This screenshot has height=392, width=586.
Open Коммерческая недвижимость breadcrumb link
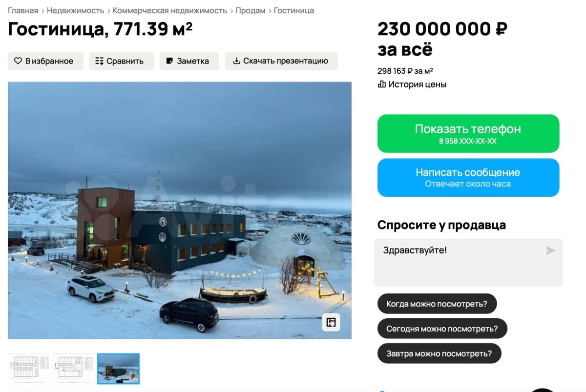(170, 10)
